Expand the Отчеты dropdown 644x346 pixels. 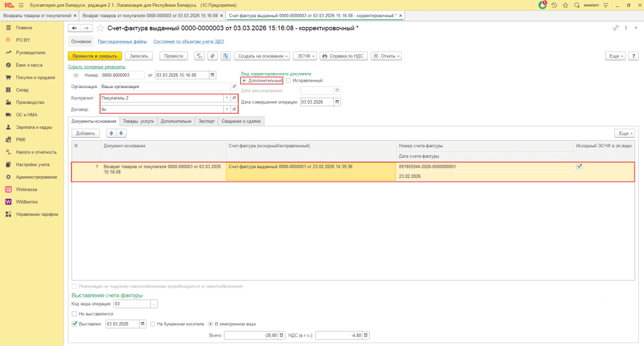click(x=386, y=56)
